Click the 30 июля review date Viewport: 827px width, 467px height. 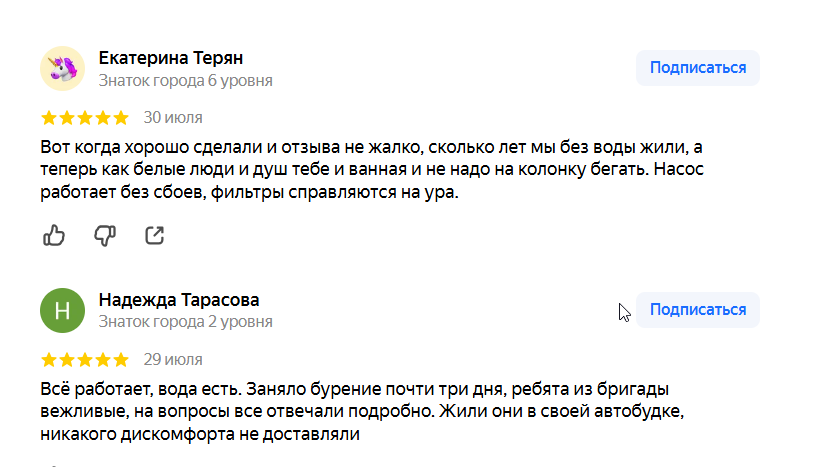click(x=173, y=118)
